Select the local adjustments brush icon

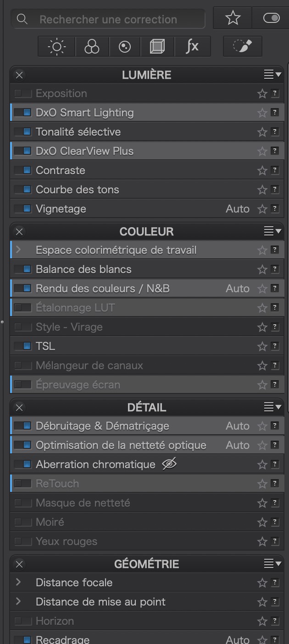pyautogui.click(x=243, y=47)
